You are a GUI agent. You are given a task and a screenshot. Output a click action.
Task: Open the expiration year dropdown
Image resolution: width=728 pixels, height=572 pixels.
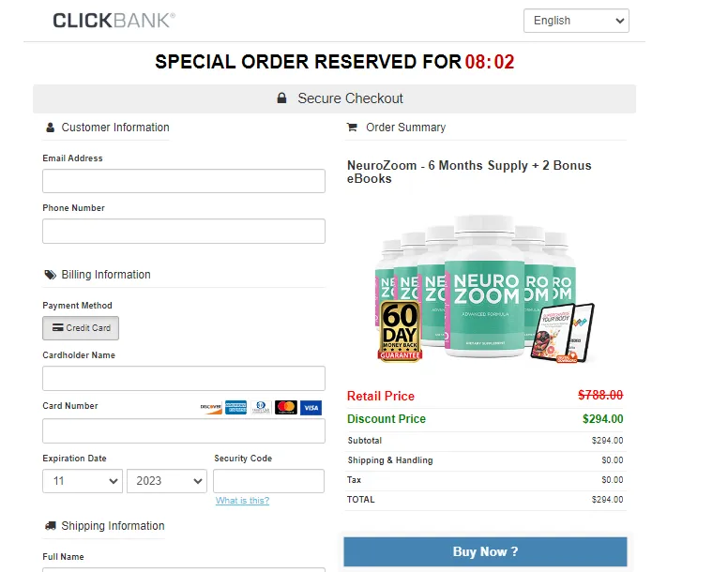[167, 481]
